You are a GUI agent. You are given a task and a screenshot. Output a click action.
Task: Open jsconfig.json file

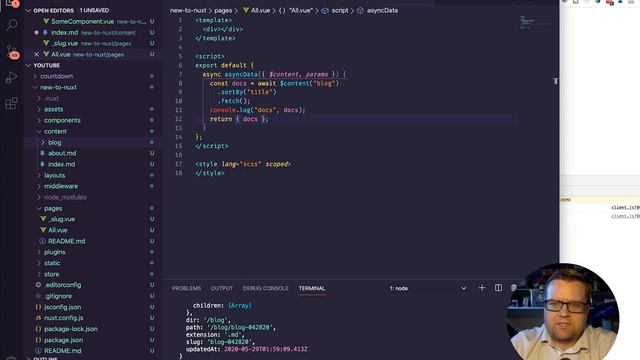62,307
